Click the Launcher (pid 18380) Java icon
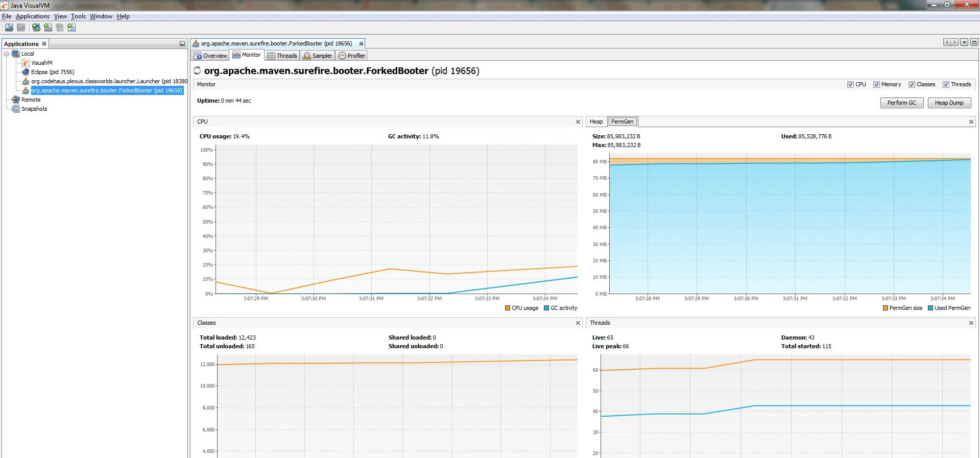Viewport: 980px width, 458px height. 26,81
